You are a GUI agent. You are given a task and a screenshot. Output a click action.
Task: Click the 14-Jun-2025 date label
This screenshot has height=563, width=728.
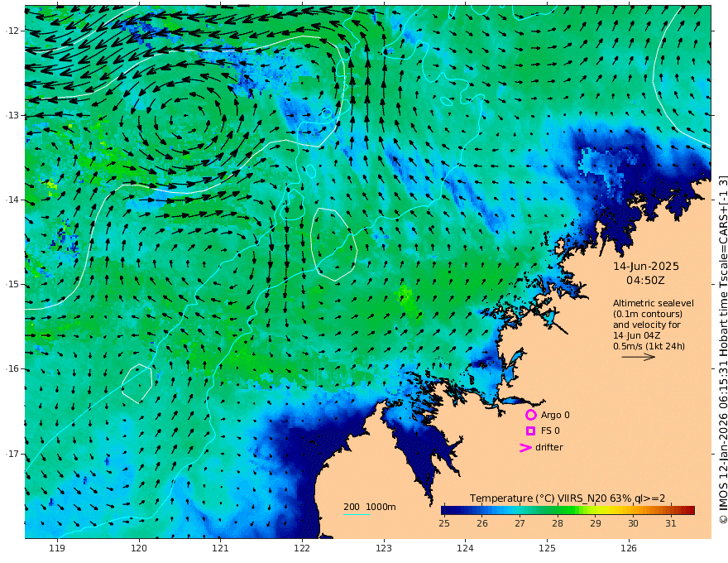646,267
